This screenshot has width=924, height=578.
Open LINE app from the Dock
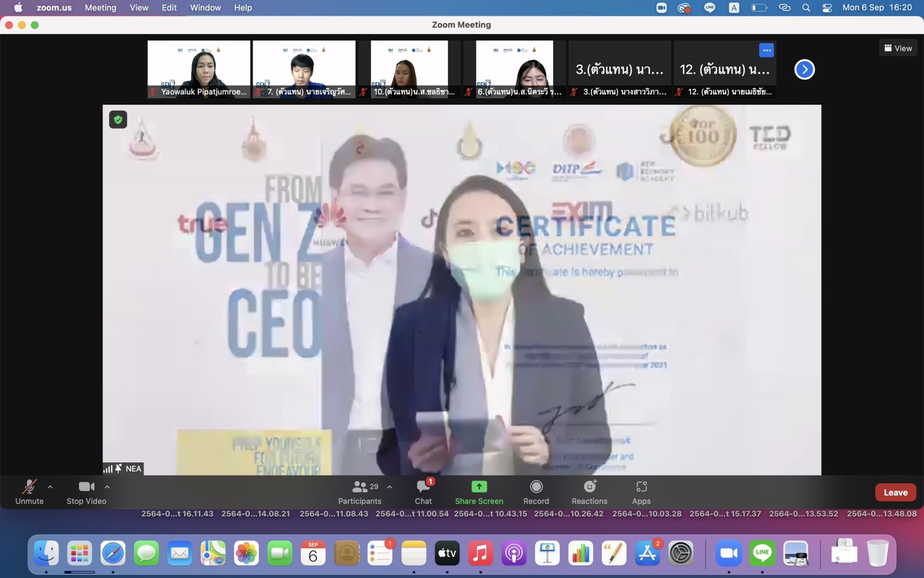point(762,553)
